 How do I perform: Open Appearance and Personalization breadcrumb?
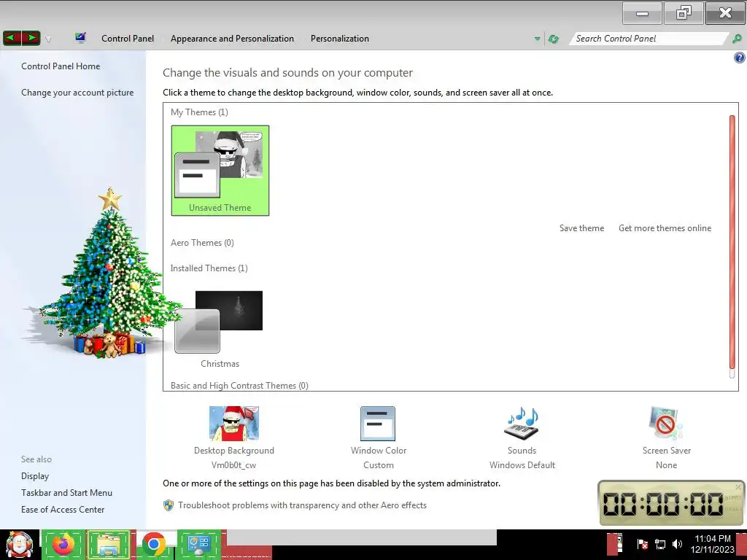(232, 39)
